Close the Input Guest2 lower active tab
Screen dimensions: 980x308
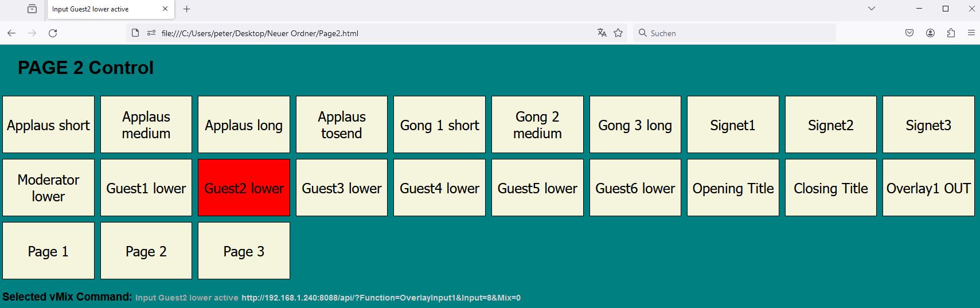pyautogui.click(x=165, y=9)
